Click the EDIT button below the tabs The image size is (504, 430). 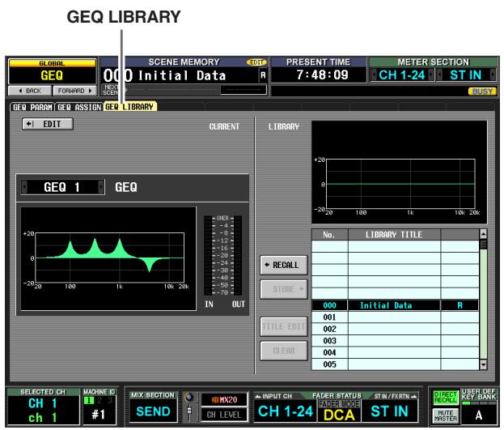pos(48,124)
